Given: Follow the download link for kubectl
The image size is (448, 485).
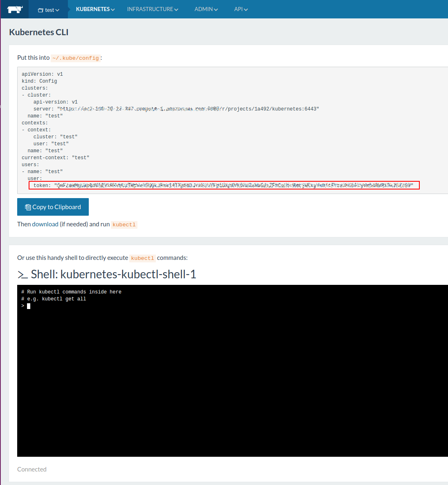Looking at the screenshot, I should pos(45,224).
